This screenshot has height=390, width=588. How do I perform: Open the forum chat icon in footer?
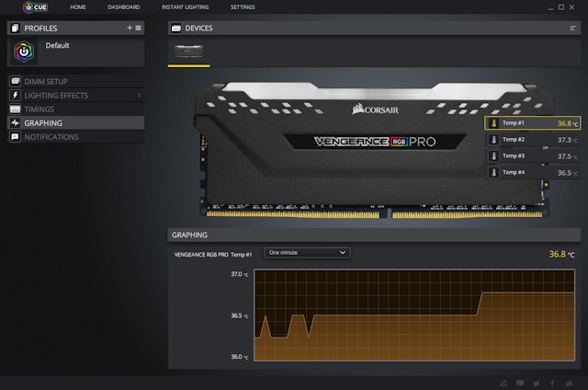(520, 384)
